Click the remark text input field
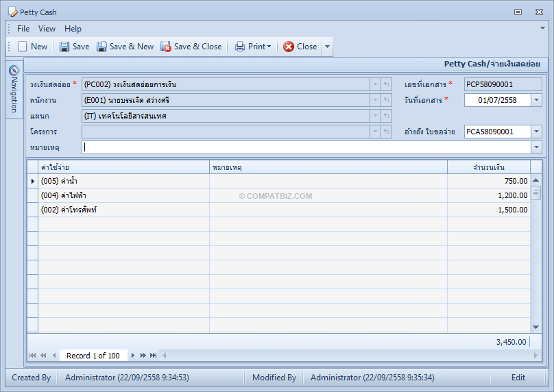Viewport: 554px width, 392px height. tap(306, 147)
